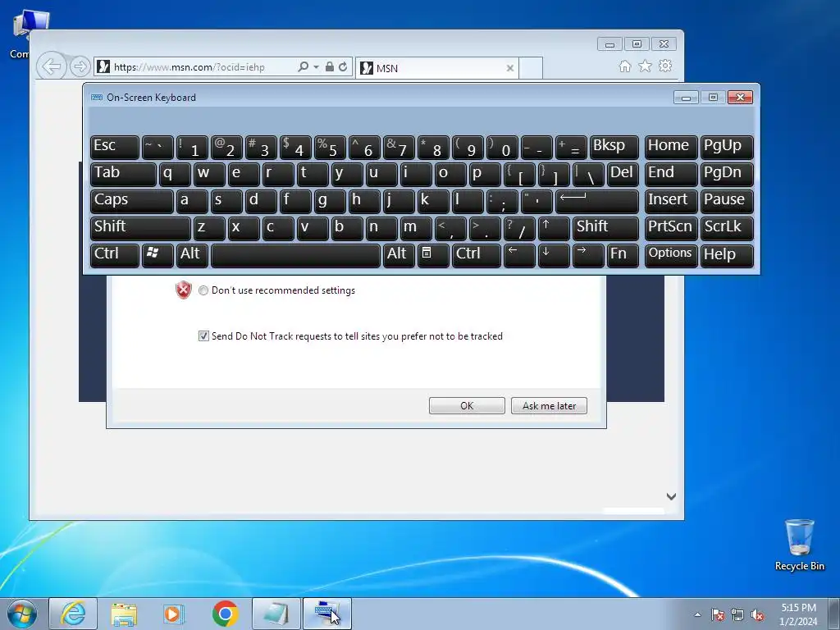Click the Bksp key
The image size is (840, 630).
click(614, 147)
